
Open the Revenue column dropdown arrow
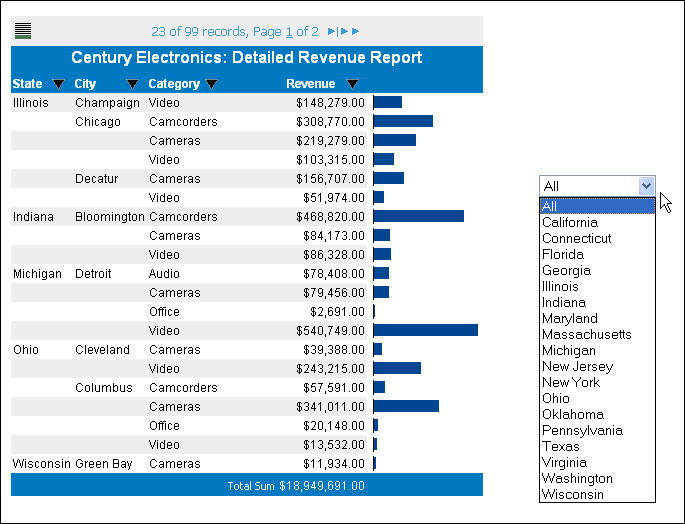pyautogui.click(x=352, y=84)
